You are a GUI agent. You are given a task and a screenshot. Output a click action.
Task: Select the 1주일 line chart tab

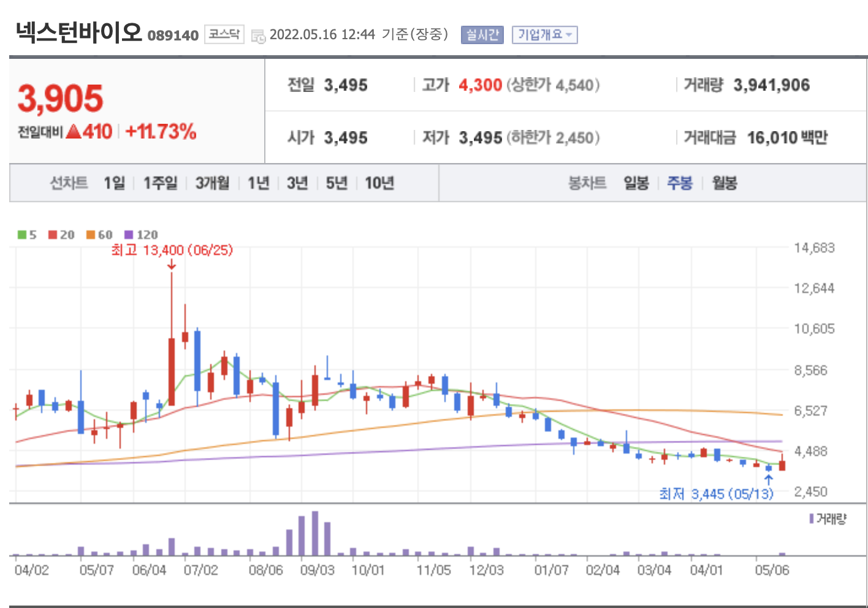point(161,183)
